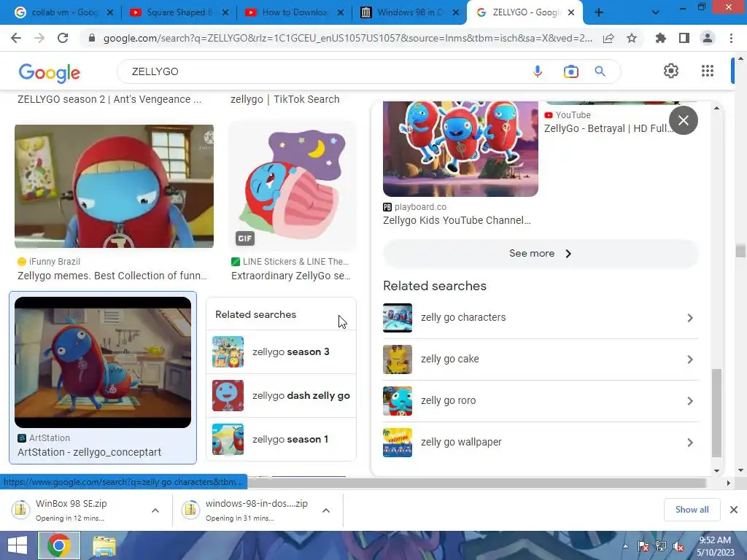
Task: Open the iFunny Brazil Zellygo memes image
Action: coord(114,186)
